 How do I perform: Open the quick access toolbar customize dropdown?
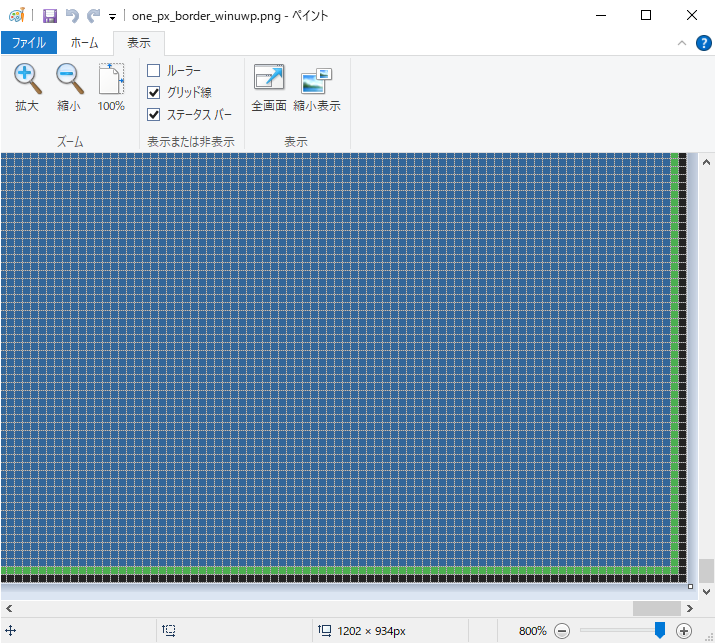pyautogui.click(x=112, y=17)
